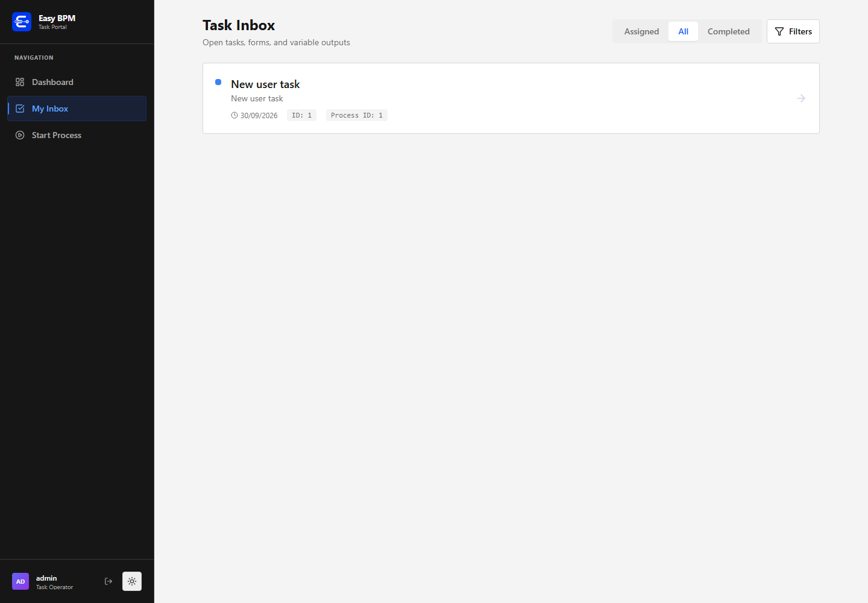Open the New user task title
Viewport: 868px width, 603px height.
265,84
